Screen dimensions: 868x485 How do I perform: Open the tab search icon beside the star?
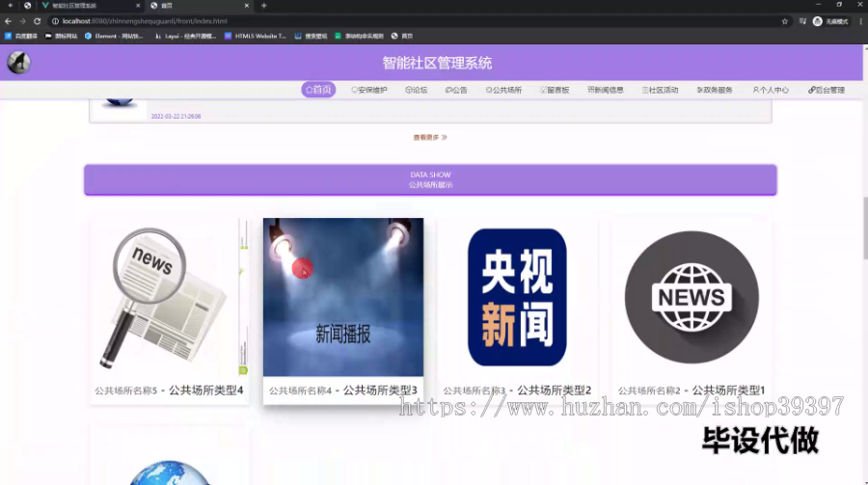coord(802,21)
